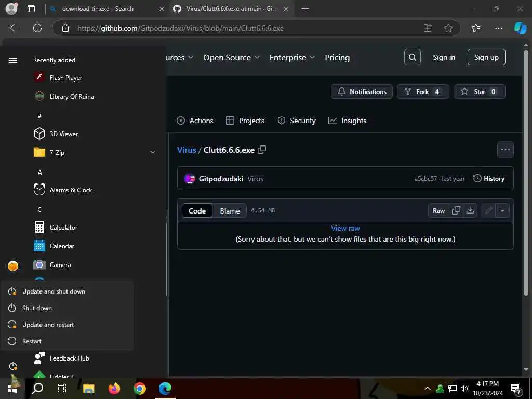532x399 pixels.
Task: Open the repository Insights tab
Action: point(348,121)
